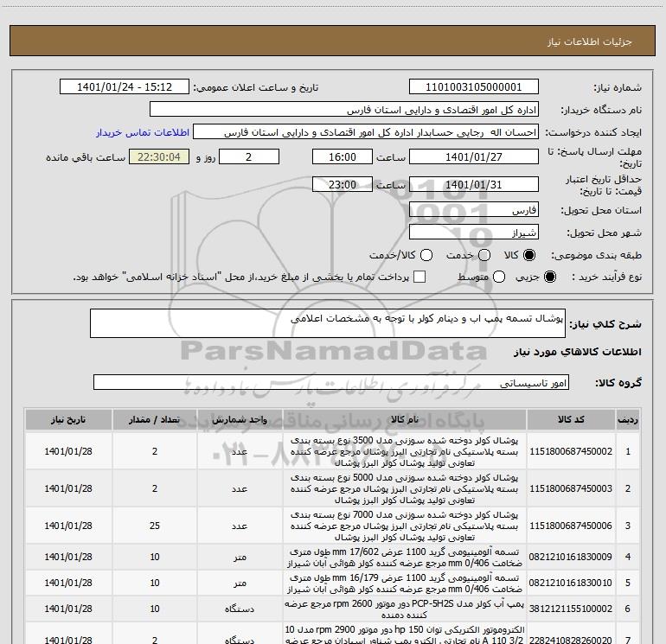666x644 pixels.
Task: Click item code 115180068745​0003
Action: (x=571, y=488)
